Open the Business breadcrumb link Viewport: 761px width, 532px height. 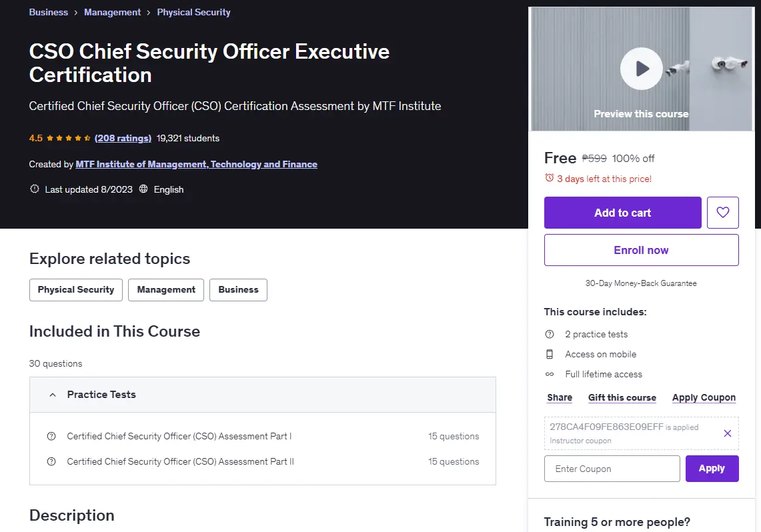tap(49, 12)
